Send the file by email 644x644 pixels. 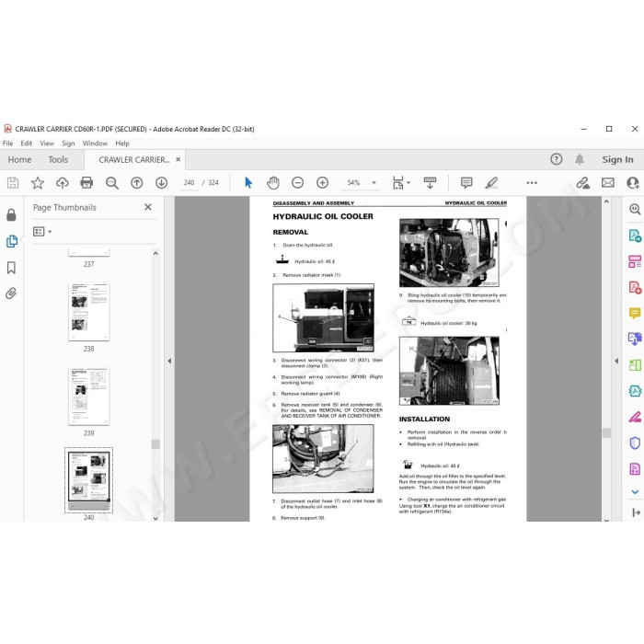[x=608, y=183]
